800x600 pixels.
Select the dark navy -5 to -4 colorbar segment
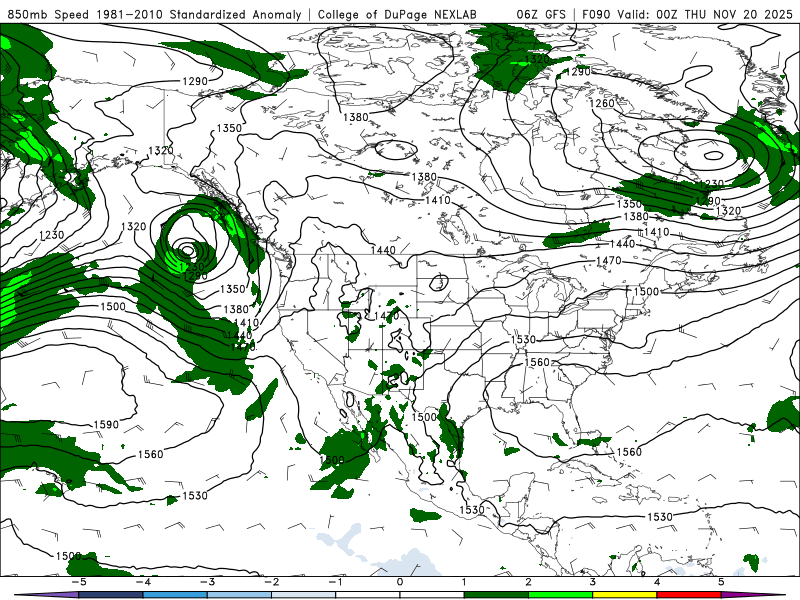pyautogui.click(x=111, y=595)
